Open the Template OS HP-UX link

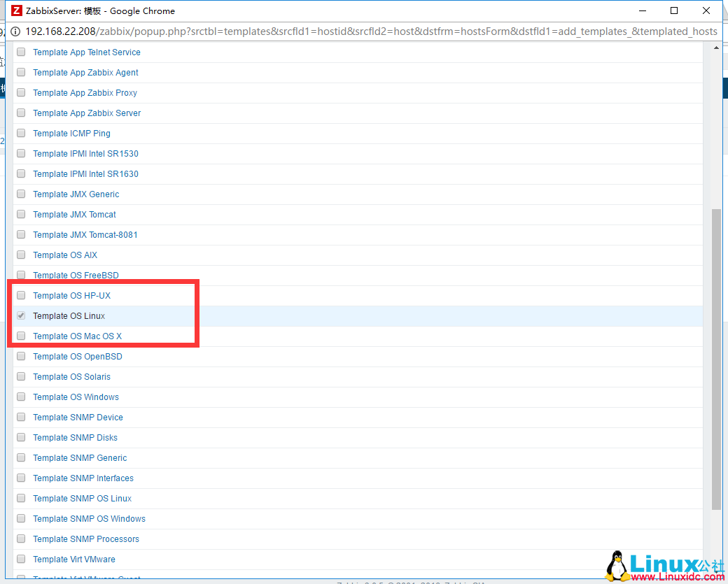click(x=71, y=296)
